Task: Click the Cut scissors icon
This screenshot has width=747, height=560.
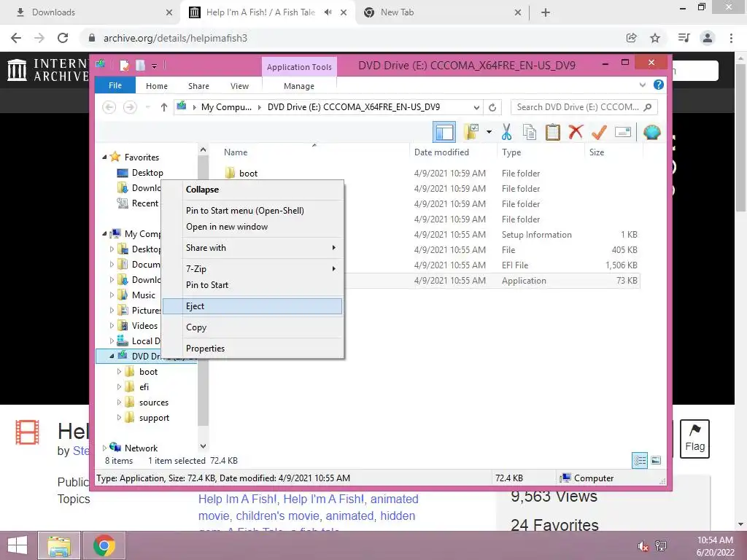Action: click(x=506, y=132)
